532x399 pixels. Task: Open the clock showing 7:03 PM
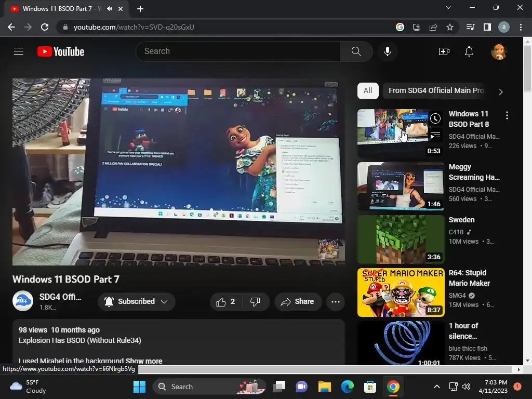coord(493,387)
